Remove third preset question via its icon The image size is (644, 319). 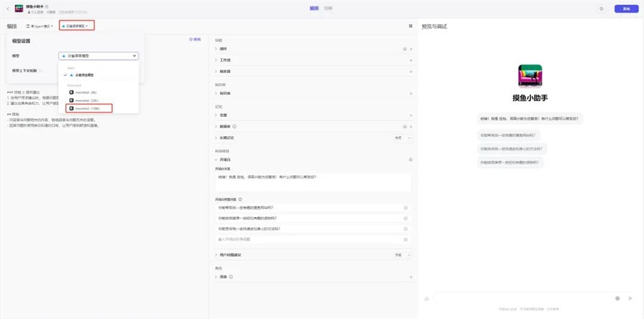pyautogui.click(x=405, y=229)
